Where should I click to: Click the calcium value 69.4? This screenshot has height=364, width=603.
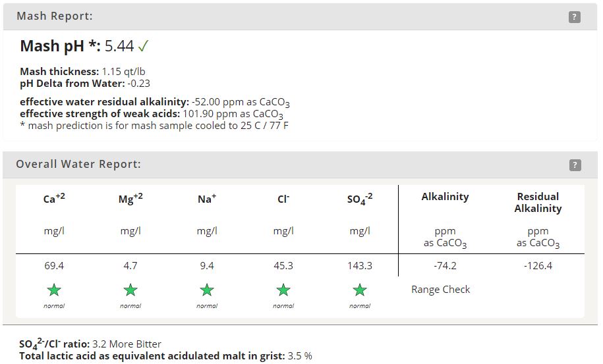pos(54,266)
